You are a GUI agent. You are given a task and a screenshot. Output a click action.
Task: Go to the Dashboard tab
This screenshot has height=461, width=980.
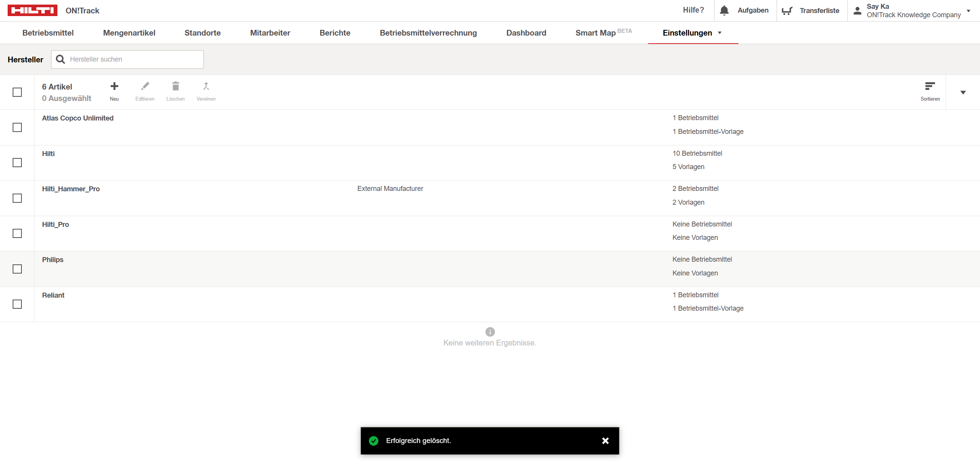coord(526,33)
